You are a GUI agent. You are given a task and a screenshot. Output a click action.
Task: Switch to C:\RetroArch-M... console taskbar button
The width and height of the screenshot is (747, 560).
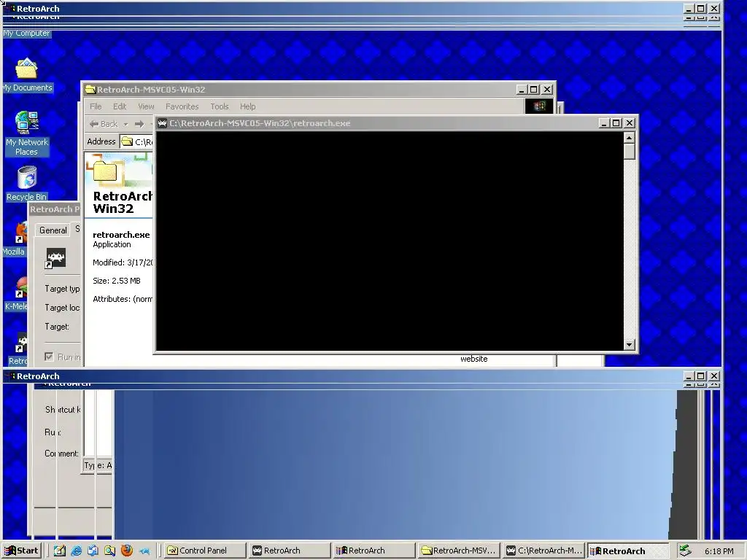pos(543,551)
